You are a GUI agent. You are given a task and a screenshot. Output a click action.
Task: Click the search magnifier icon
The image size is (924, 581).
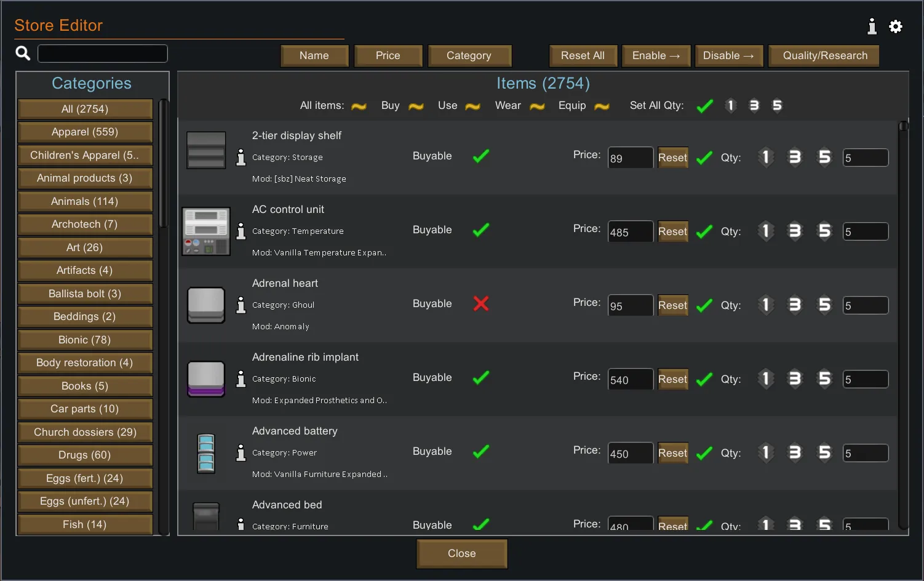[x=23, y=54]
